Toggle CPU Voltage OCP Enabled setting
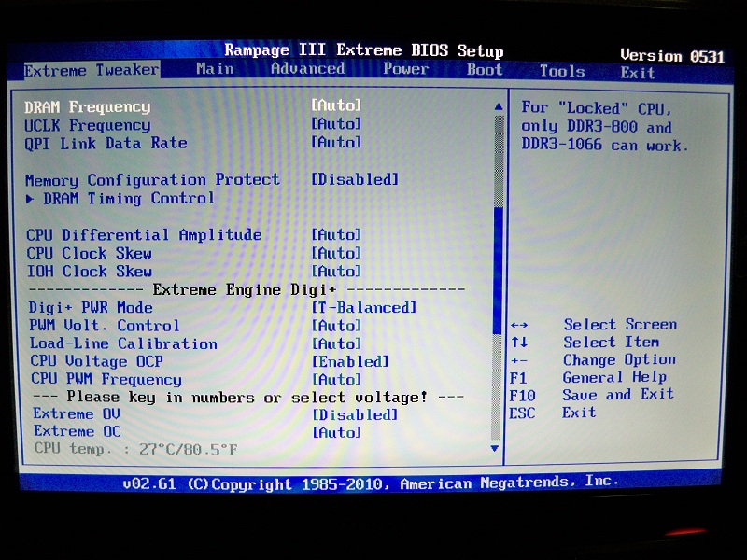 coord(350,361)
